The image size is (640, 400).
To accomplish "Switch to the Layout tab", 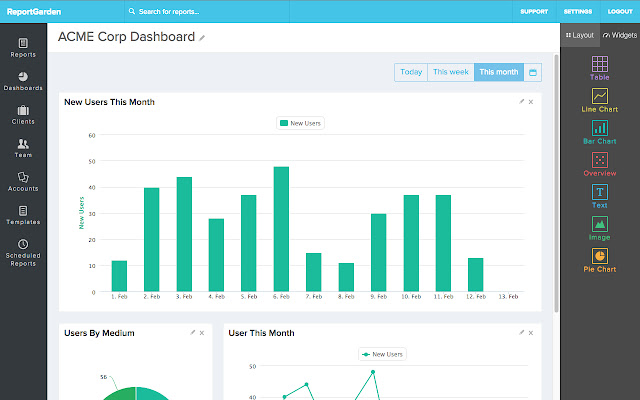I will click(579, 34).
